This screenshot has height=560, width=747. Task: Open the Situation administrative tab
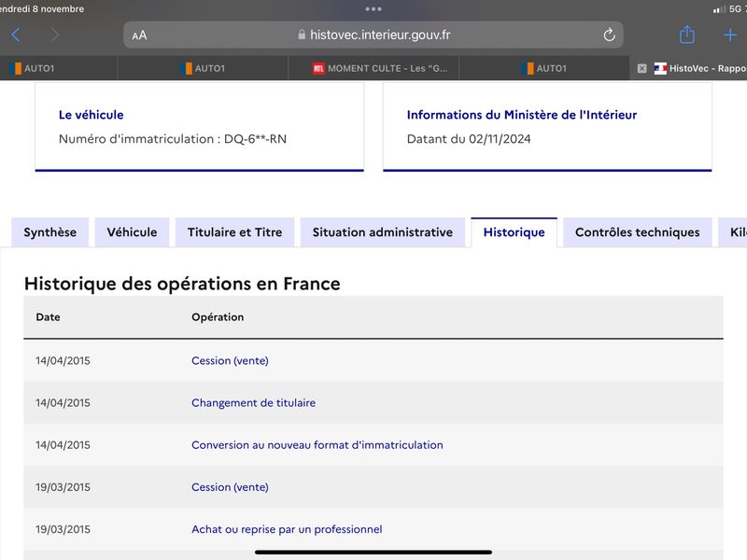(x=383, y=232)
